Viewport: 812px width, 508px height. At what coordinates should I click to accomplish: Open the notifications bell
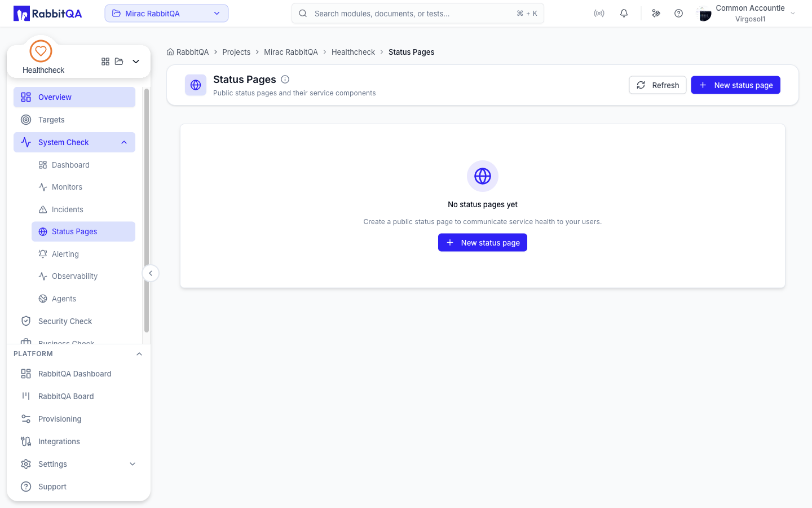[624, 14]
